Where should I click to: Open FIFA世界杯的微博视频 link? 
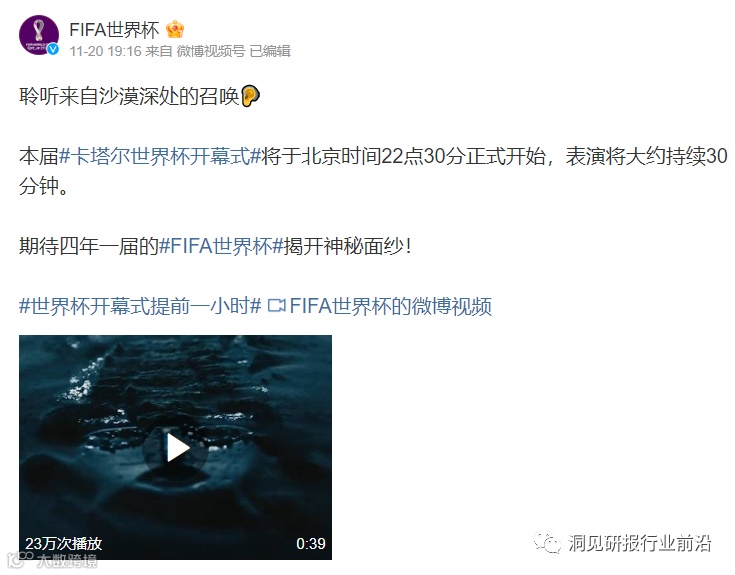point(390,306)
